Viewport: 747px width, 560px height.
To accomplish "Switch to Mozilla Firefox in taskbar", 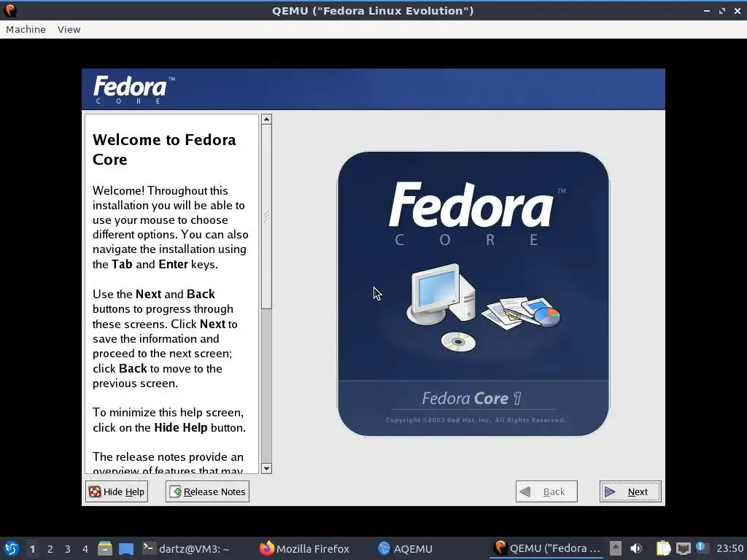I will click(x=304, y=548).
